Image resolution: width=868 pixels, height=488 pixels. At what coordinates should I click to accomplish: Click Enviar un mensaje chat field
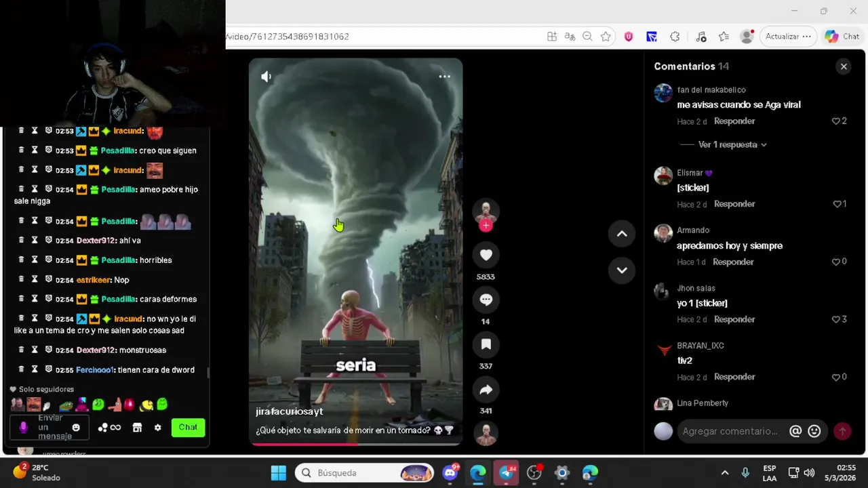(50, 428)
